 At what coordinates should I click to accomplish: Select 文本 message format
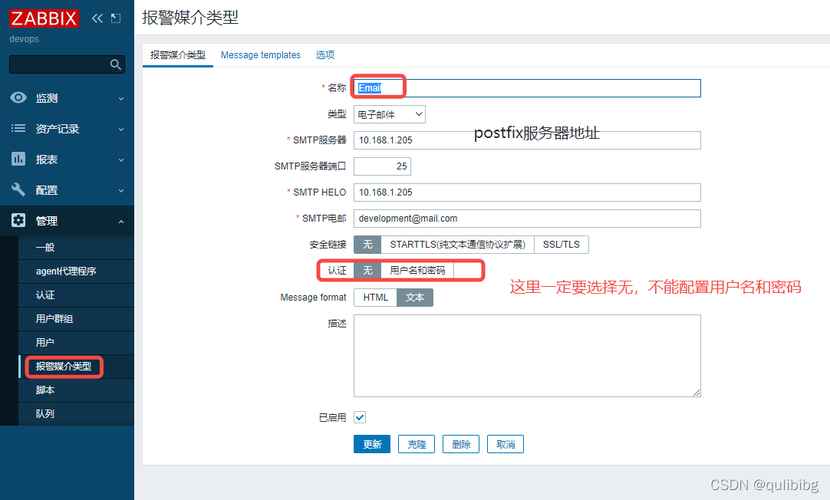pyautogui.click(x=415, y=297)
